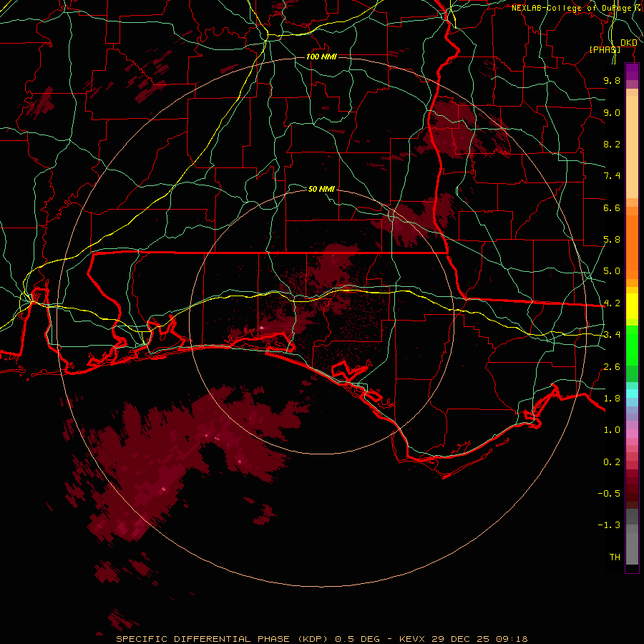Click the 9.8 value on the color scale

[612, 80]
